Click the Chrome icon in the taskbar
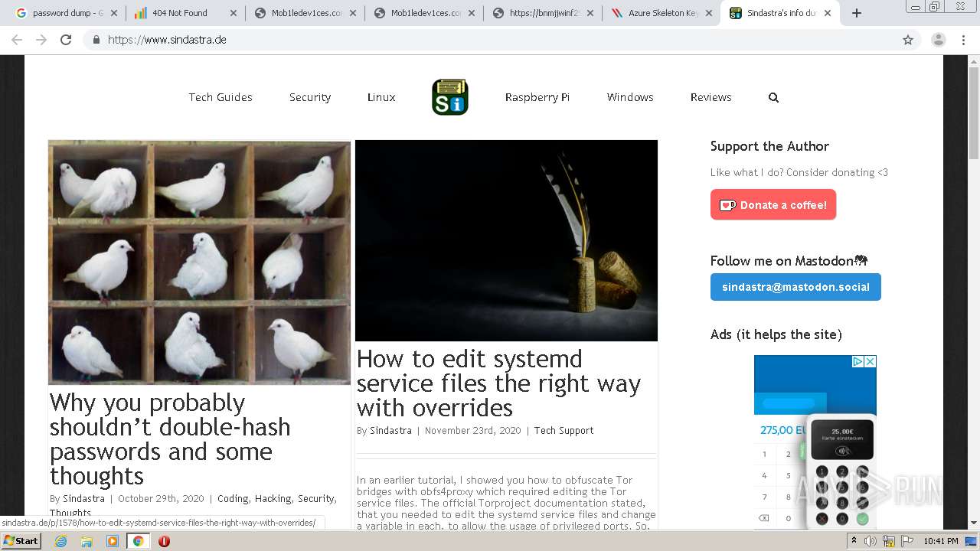 click(x=138, y=541)
